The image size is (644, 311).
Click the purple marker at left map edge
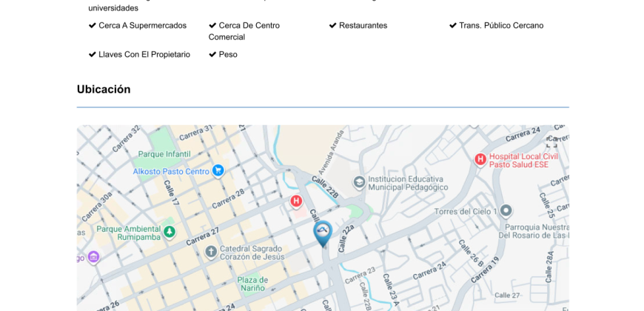[x=93, y=257]
